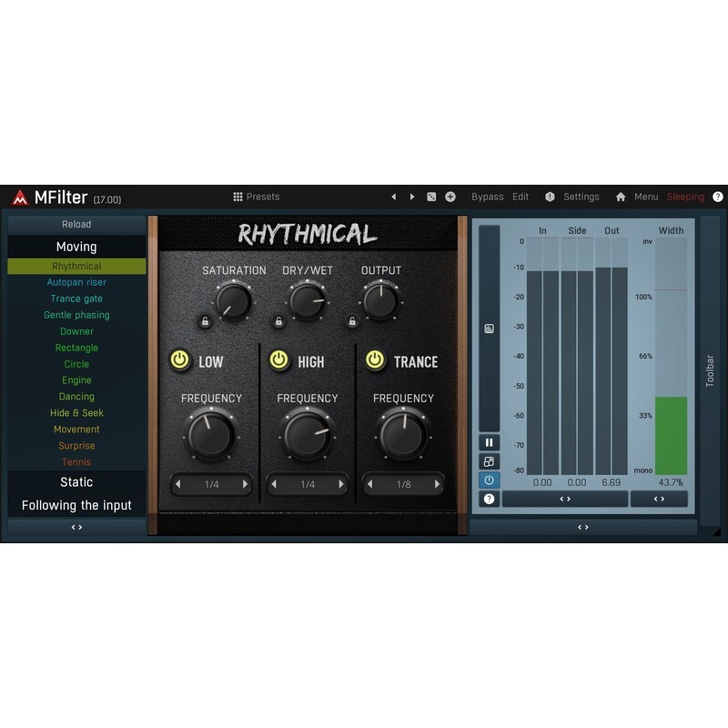728x728 pixels.
Task: Click the plus icon next to presets arrows
Action: click(x=450, y=197)
